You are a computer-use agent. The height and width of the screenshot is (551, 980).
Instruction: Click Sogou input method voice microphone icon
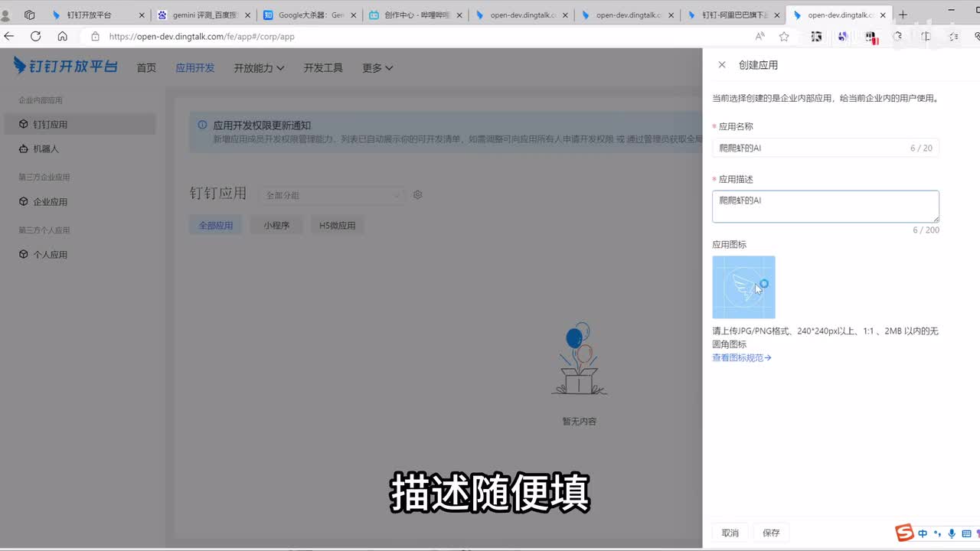tap(952, 533)
